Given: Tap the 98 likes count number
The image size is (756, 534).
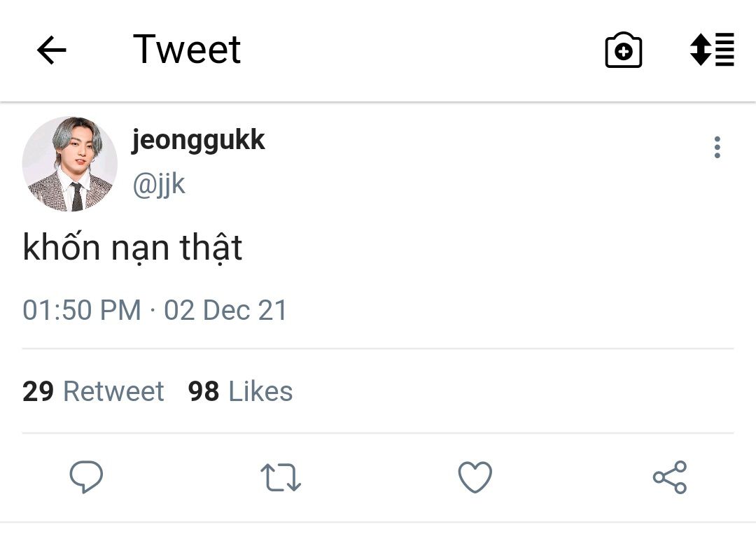Looking at the screenshot, I should (x=204, y=391).
